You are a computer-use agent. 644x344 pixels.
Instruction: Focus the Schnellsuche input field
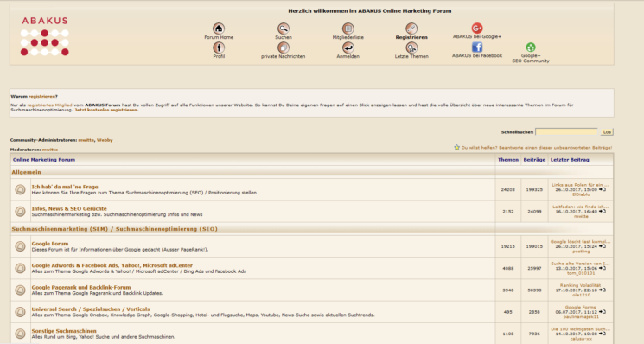pyautogui.click(x=566, y=131)
